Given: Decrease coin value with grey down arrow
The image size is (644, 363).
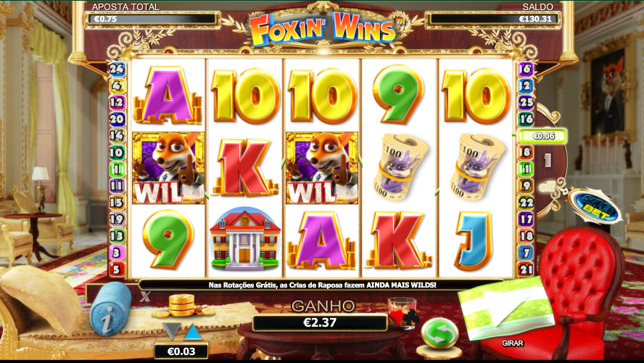Looking at the screenshot, I should coord(171,331).
